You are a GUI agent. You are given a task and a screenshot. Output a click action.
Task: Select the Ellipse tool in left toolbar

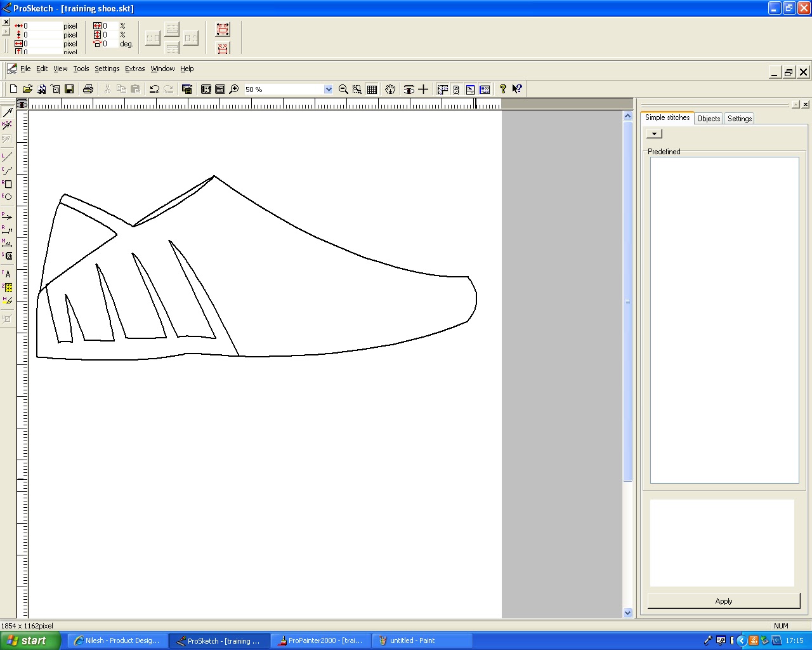pos(7,197)
